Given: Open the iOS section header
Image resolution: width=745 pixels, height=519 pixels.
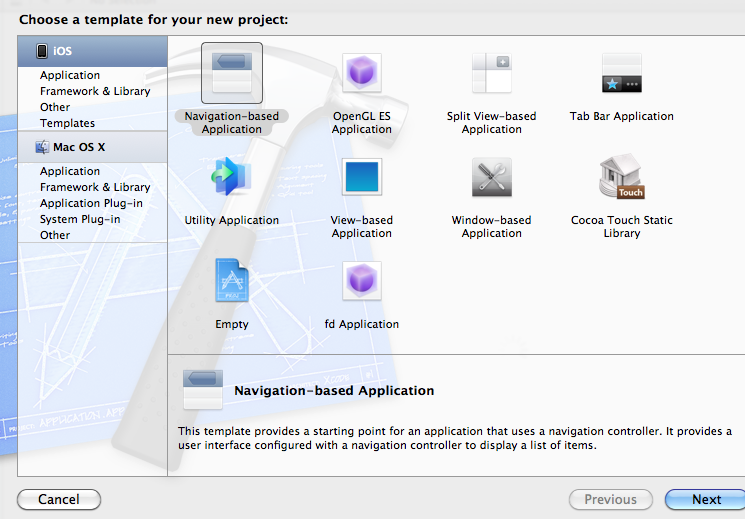Looking at the screenshot, I should [x=93, y=51].
